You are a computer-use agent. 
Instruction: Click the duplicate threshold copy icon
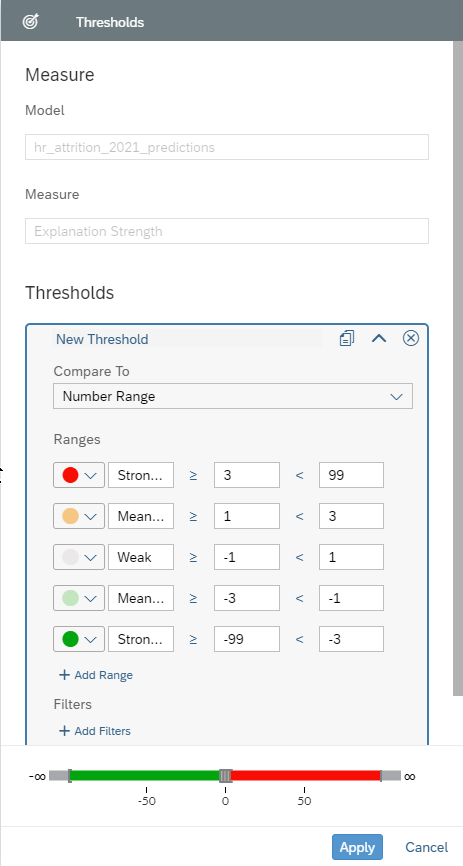347,338
